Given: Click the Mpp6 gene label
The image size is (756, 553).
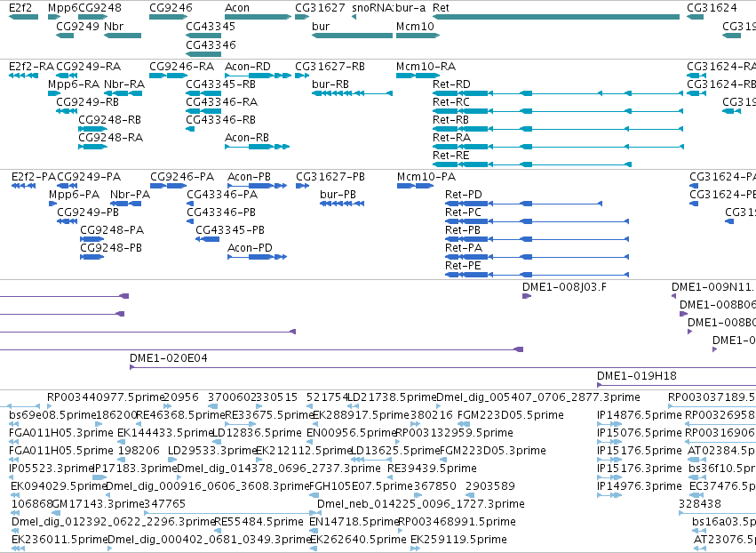Looking at the screenshot, I should pyautogui.click(x=62, y=8).
